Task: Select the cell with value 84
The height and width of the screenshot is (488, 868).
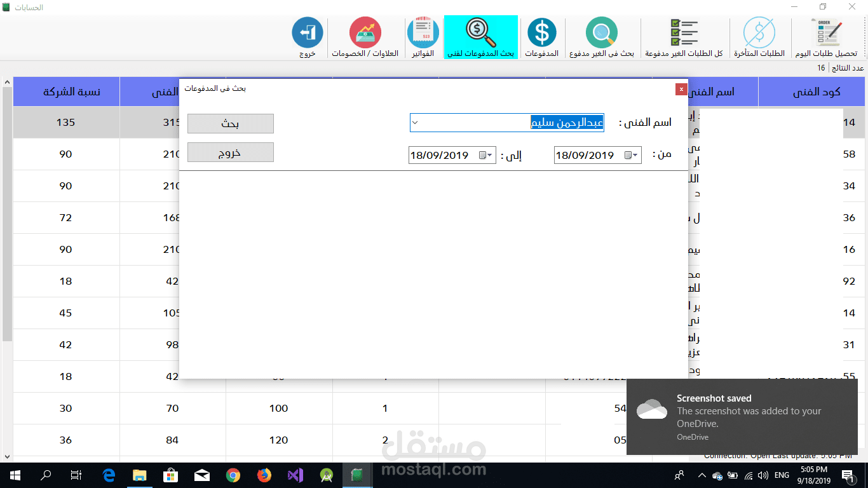Action: point(172,440)
